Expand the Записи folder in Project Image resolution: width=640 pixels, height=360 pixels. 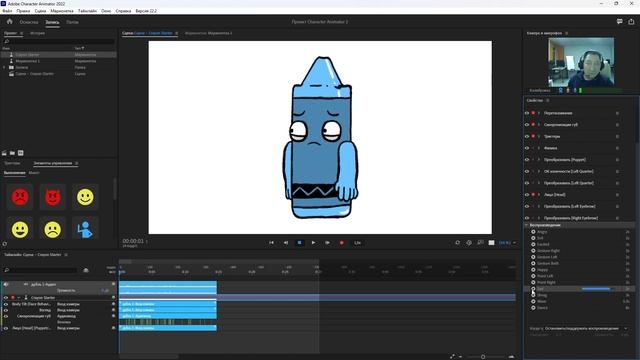[x=4, y=67]
